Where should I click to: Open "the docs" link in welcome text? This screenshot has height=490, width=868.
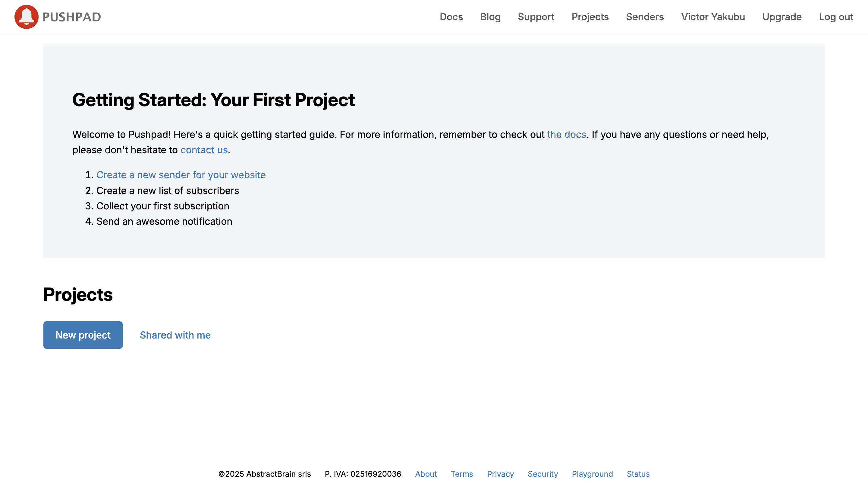[566, 135]
